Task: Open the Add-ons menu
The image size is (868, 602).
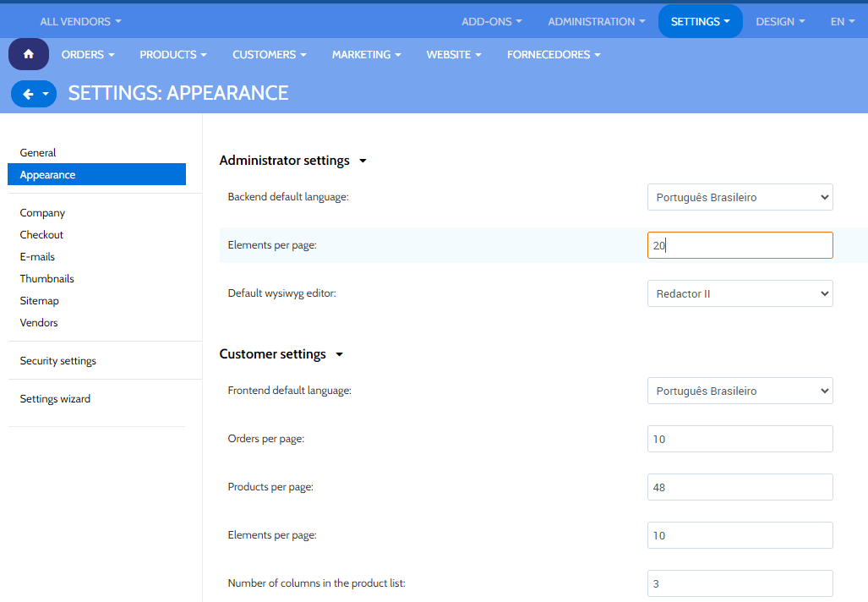Action: pos(491,22)
